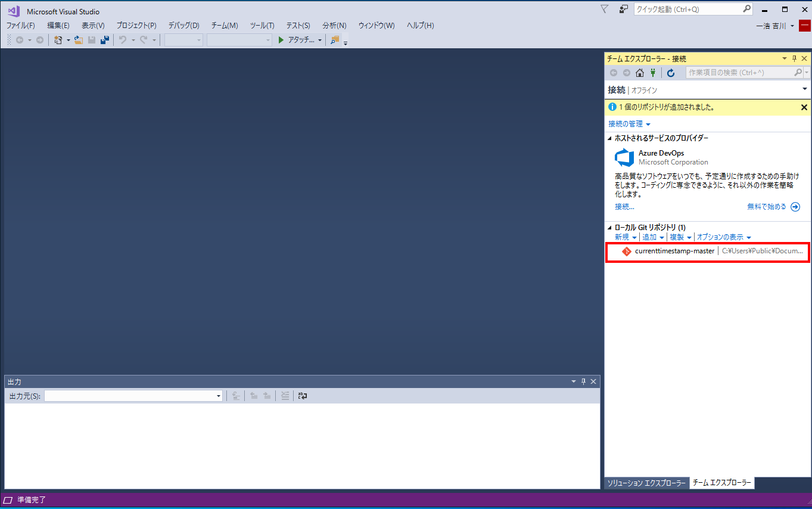Open the デバッグ(D) menu
The height and width of the screenshot is (509, 812).
(183, 26)
